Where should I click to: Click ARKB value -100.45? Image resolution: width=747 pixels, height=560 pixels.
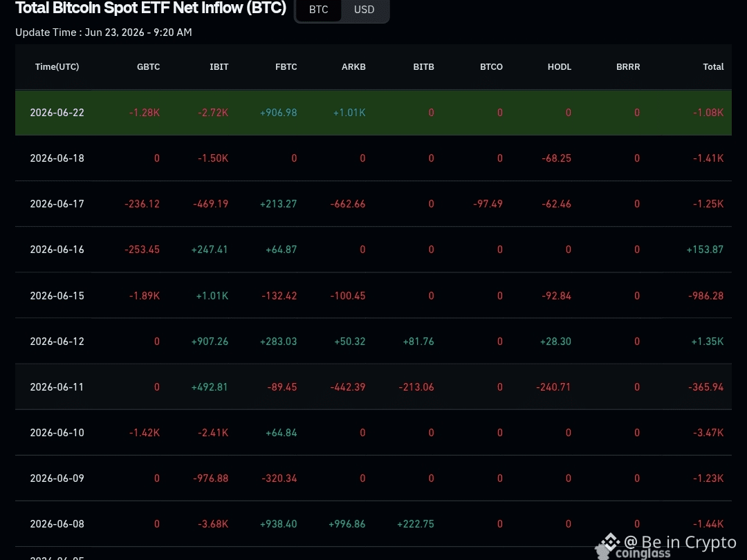point(348,296)
